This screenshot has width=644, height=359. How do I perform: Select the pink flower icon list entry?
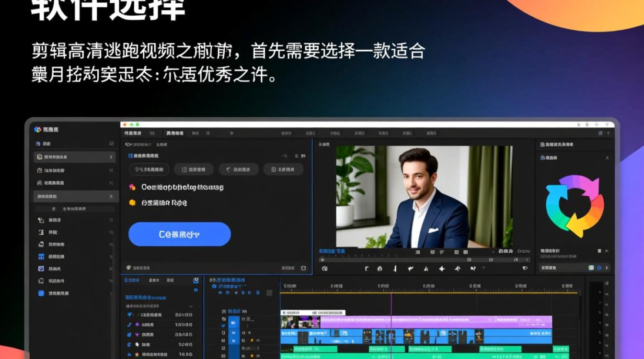point(176,187)
